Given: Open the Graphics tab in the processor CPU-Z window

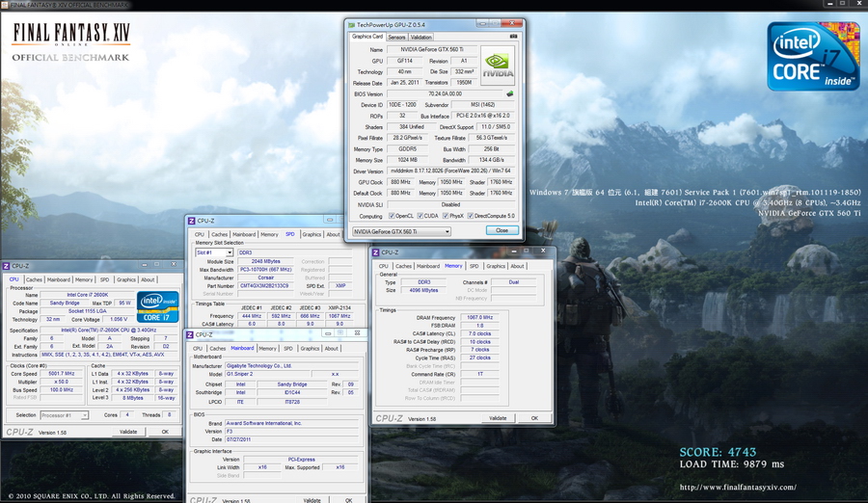Looking at the screenshot, I should [x=126, y=279].
